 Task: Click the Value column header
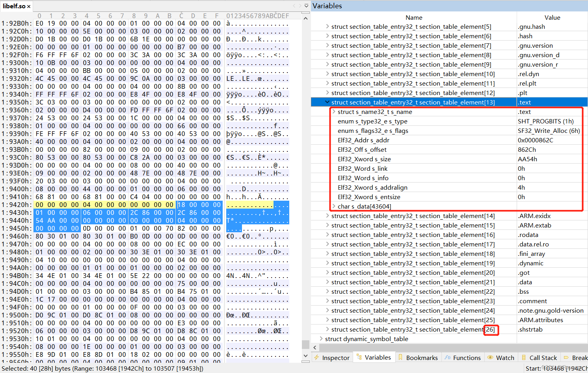pyautogui.click(x=552, y=17)
